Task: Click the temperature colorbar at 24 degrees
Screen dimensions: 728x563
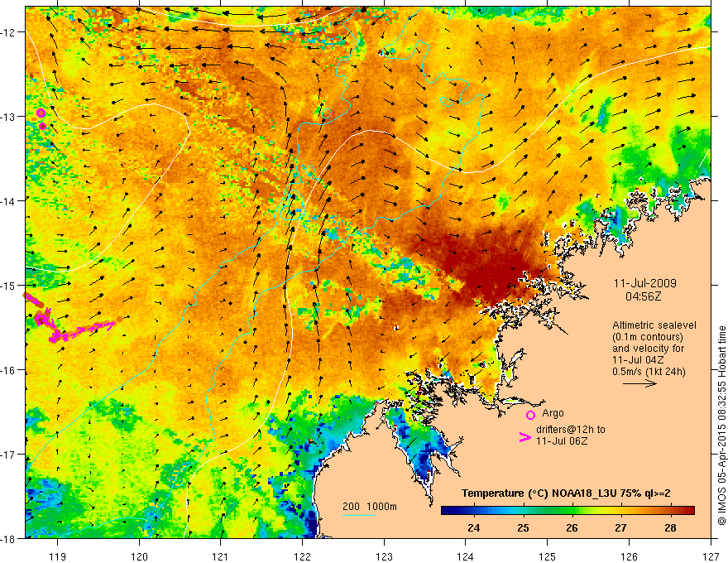Action: tap(473, 511)
